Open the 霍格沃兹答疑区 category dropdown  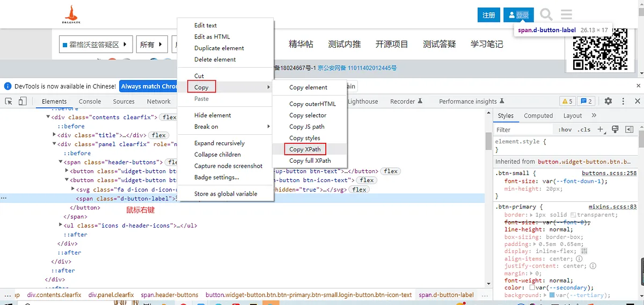96,45
